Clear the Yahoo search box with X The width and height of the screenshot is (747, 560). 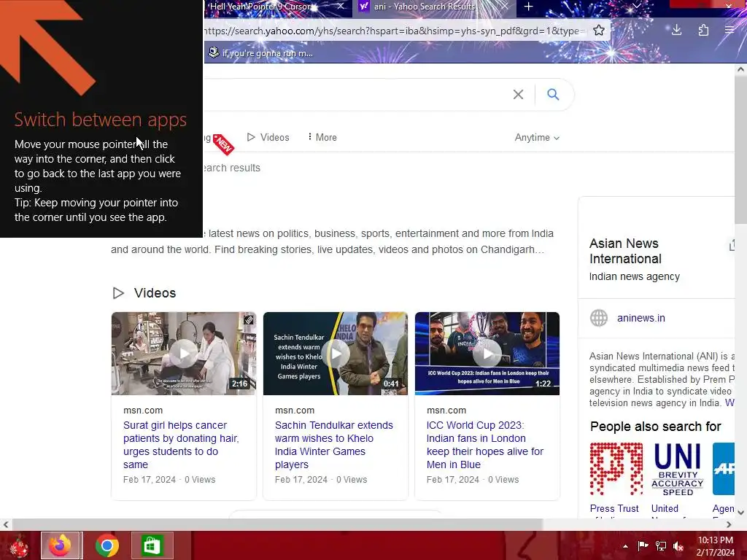coord(519,94)
